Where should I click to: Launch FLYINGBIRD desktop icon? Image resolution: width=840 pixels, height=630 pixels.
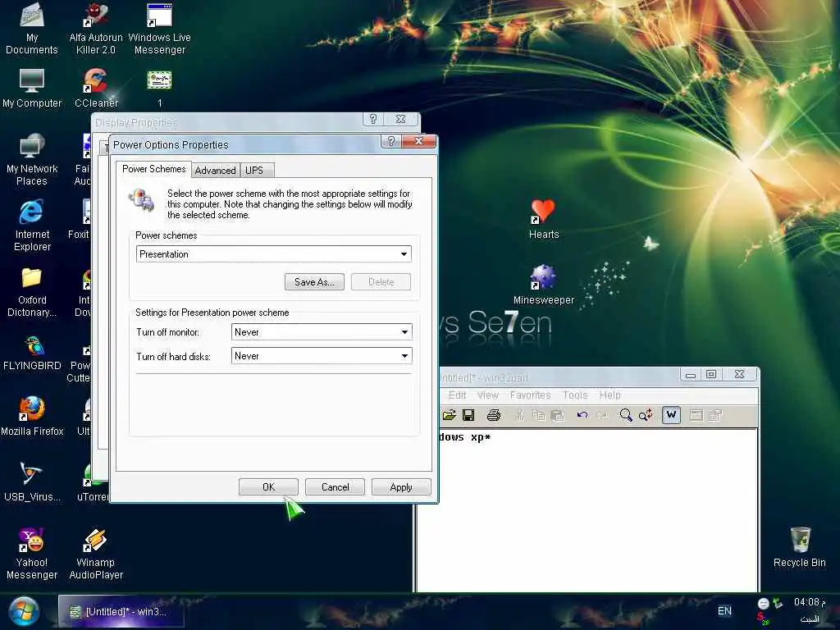(32, 354)
